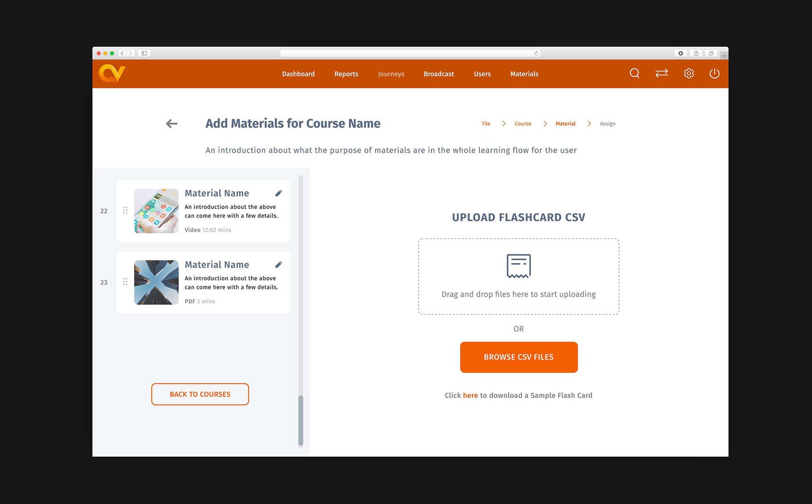Open the search icon in header
This screenshot has height=504, width=812.
(x=634, y=74)
